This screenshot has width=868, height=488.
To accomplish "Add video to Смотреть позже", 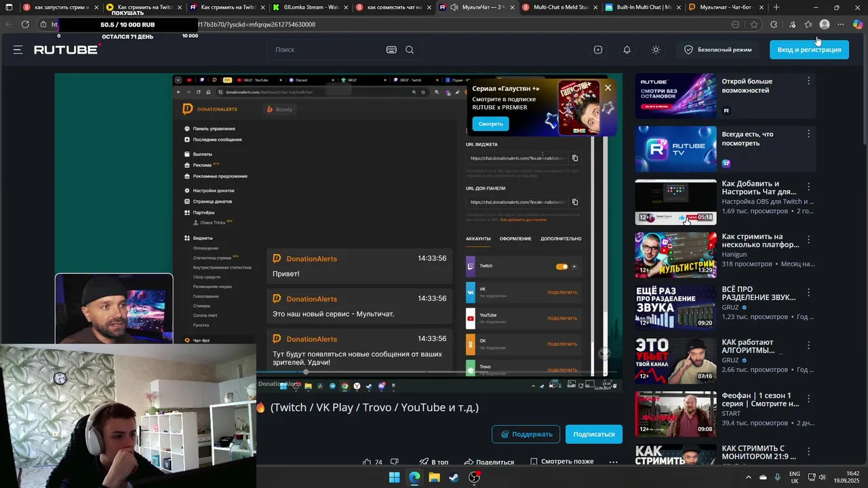I will [x=561, y=462].
